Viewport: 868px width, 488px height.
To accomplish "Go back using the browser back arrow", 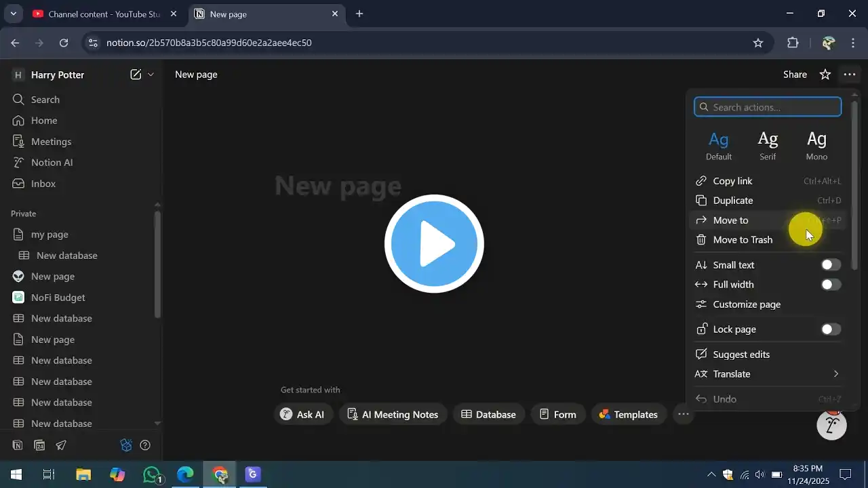I will pos(16,43).
